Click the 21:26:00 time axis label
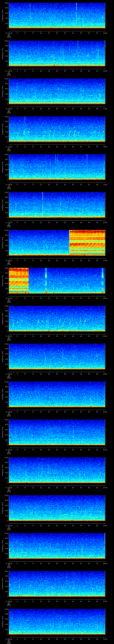The height and width of the screenshot is (644, 114). (9, 487)
